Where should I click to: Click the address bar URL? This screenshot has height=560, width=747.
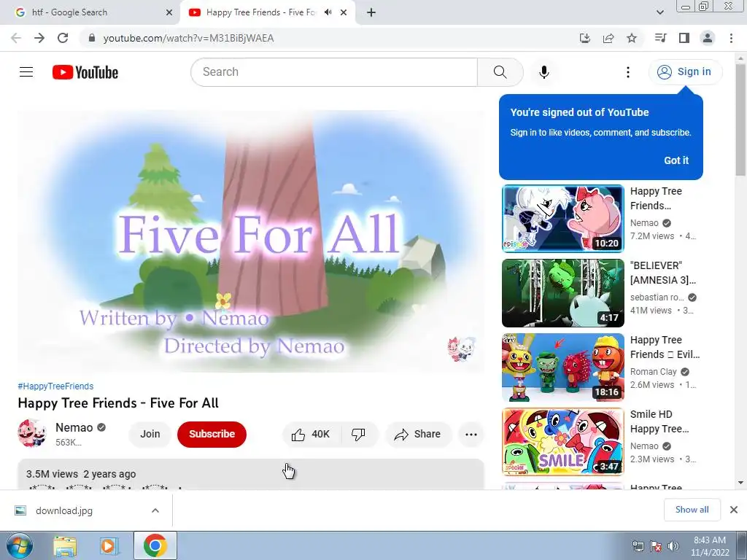pyautogui.click(x=188, y=38)
